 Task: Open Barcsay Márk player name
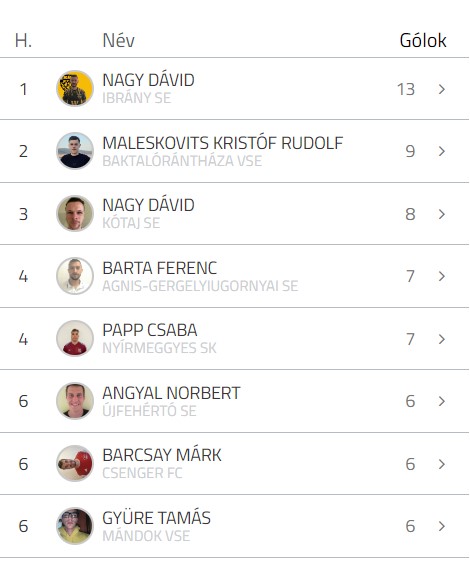tap(162, 455)
